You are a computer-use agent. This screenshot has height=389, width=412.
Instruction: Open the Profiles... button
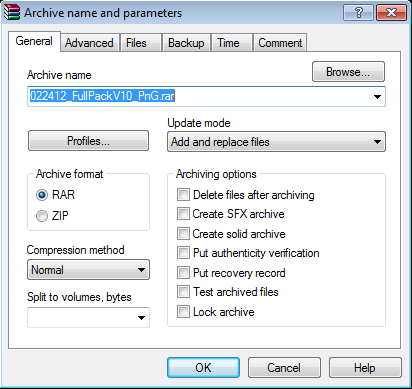[88, 141]
